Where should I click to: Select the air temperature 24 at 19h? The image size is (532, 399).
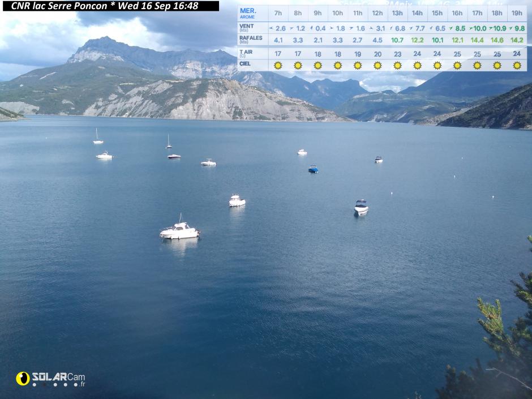517,54
